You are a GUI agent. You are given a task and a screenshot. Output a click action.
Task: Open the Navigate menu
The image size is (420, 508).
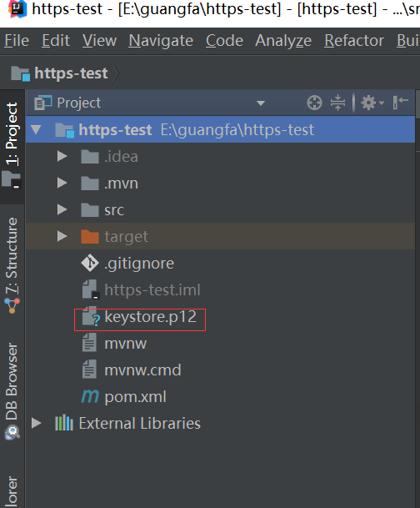tap(161, 41)
